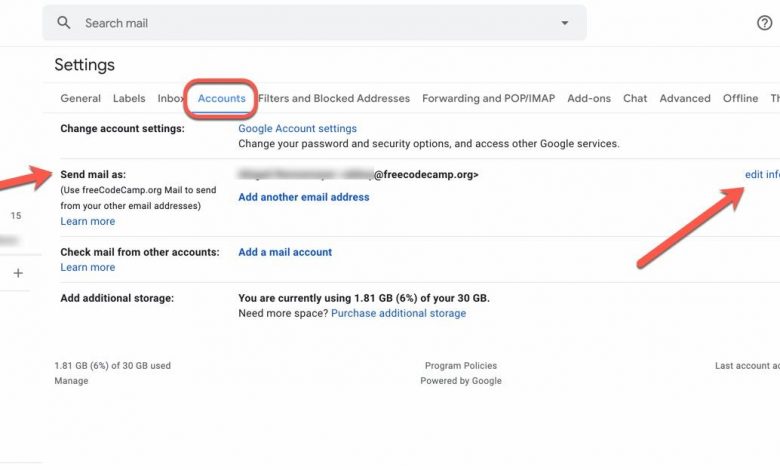The image size is (780, 470).
Task: Click the plus icon in left sidebar
Action: [18, 273]
